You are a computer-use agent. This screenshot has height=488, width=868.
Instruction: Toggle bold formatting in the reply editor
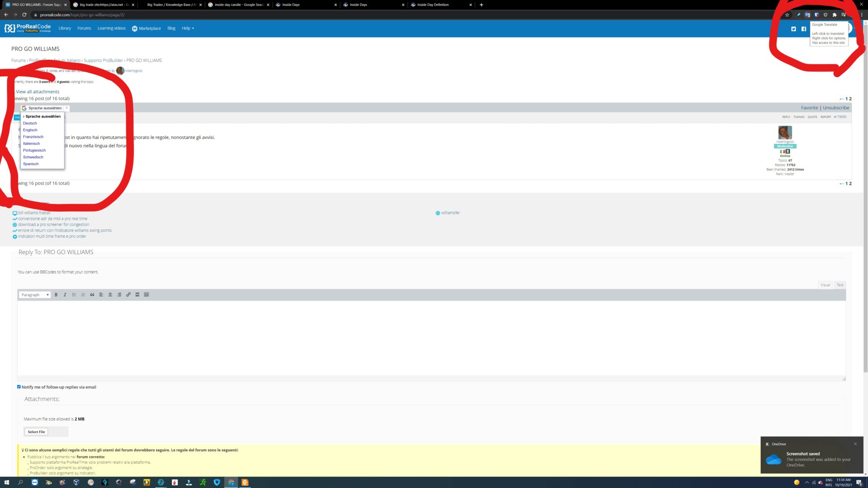(x=56, y=295)
